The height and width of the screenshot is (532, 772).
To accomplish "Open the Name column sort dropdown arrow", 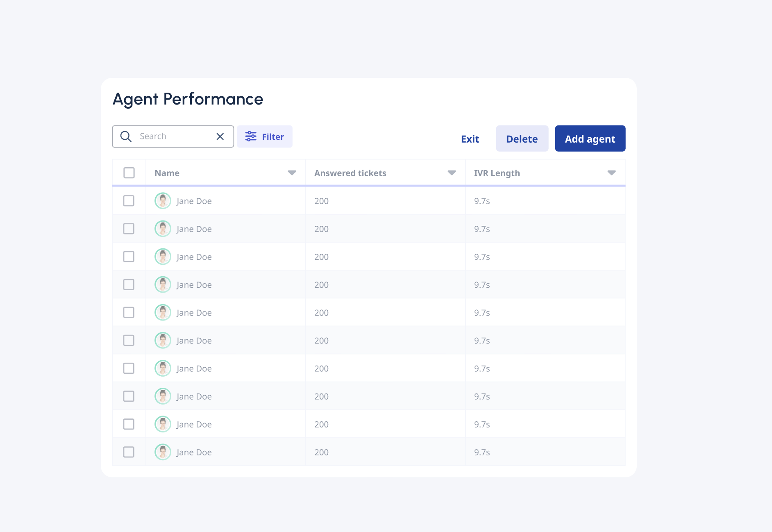I will (292, 173).
